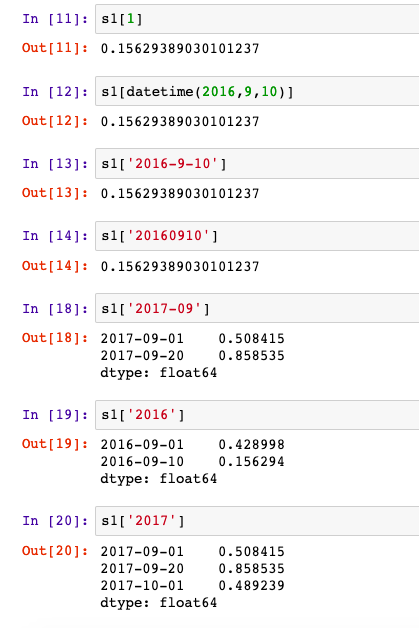Focus the s1['2017'] code cell
The height and width of the screenshot is (628, 419).
point(257,521)
